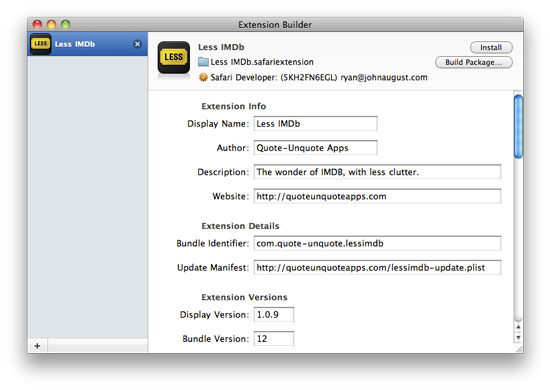Remove Less IMDb with the sidebar x icon
This screenshot has width=550, height=390.
pyautogui.click(x=138, y=44)
